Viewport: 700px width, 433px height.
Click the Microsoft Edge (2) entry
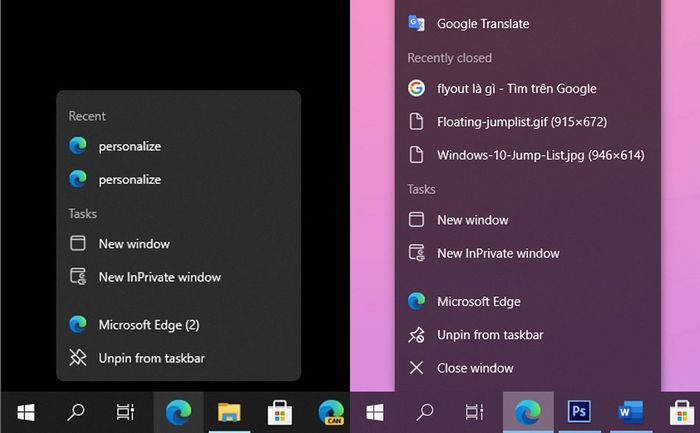(x=148, y=324)
